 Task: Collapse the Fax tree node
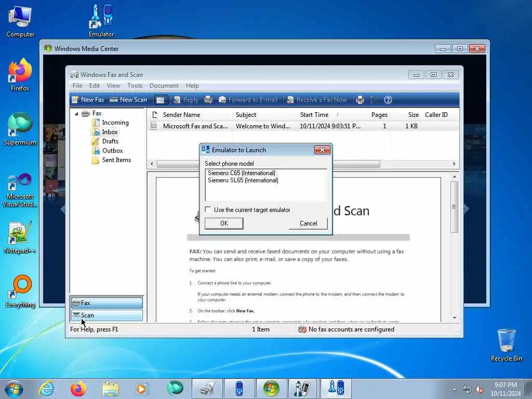pyautogui.click(x=76, y=114)
